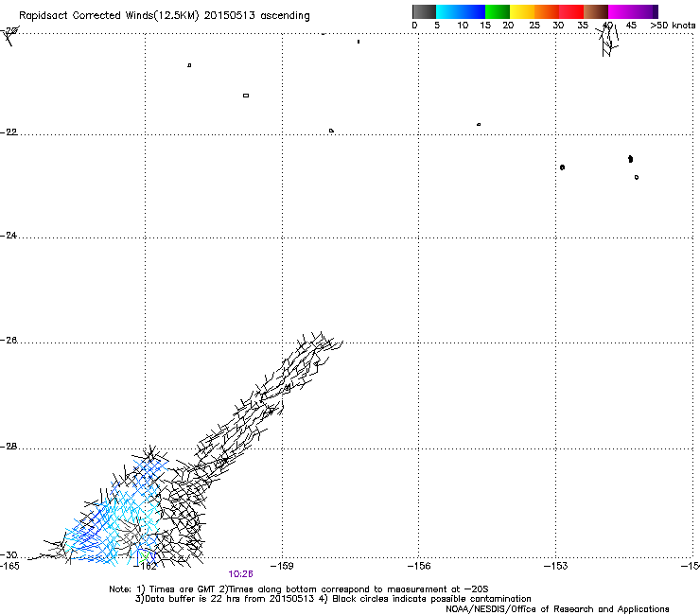Click the purple 10:26 time label

point(240,574)
